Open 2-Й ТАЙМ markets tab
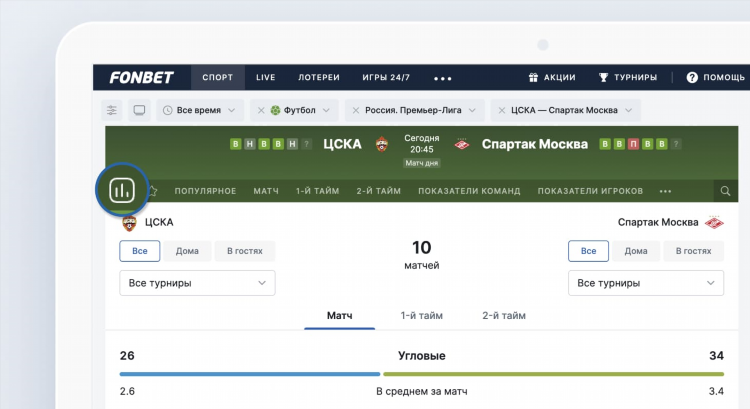 pos(378,191)
